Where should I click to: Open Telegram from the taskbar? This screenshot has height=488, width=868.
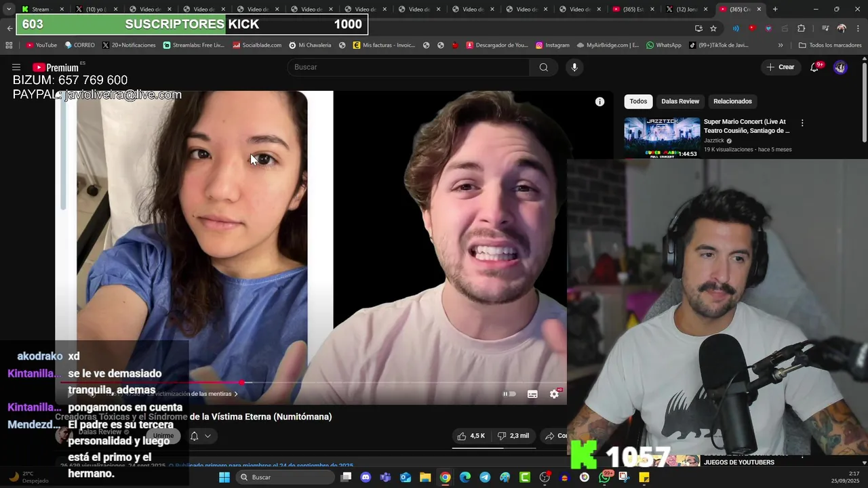(485, 477)
